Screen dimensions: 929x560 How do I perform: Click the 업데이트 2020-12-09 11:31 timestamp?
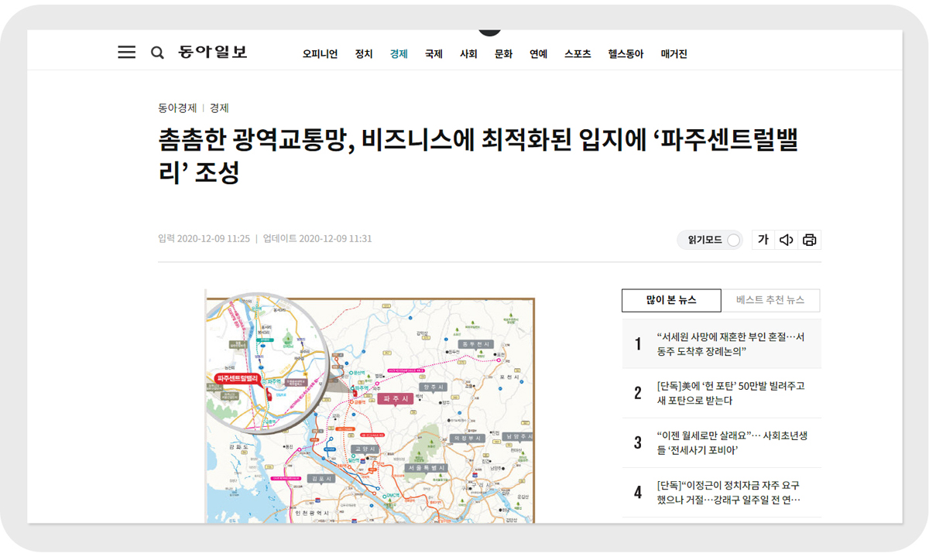[317, 238]
